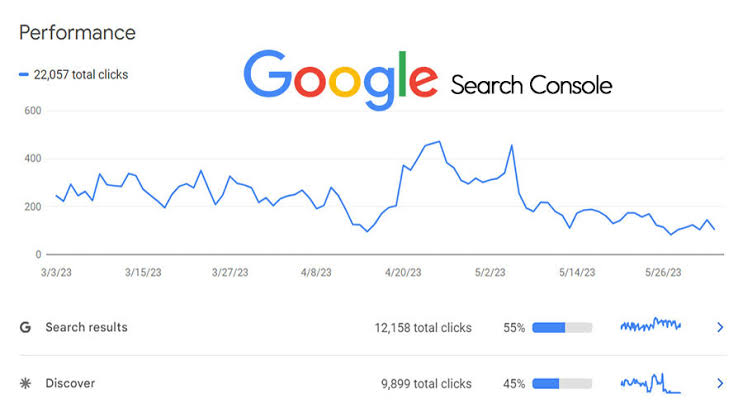743x413 pixels.
Task: Click the Google logo
Action: (x=340, y=79)
